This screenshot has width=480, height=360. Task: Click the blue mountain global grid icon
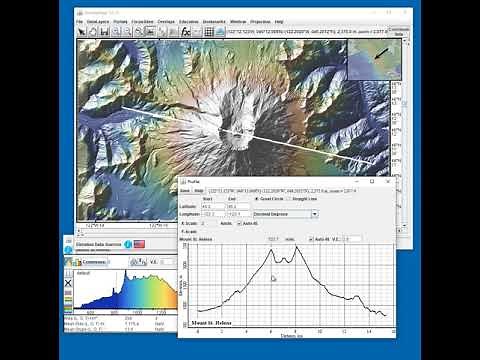coord(220,32)
